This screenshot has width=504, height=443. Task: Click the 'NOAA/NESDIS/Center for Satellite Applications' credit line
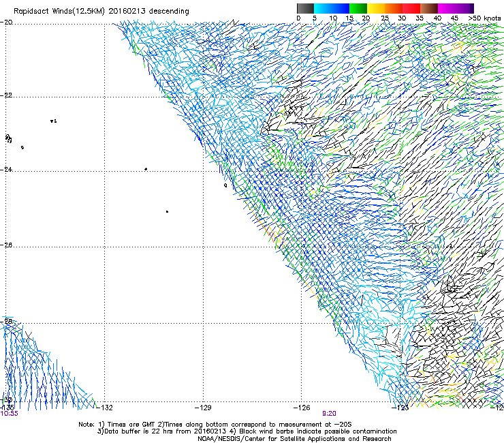click(x=294, y=439)
